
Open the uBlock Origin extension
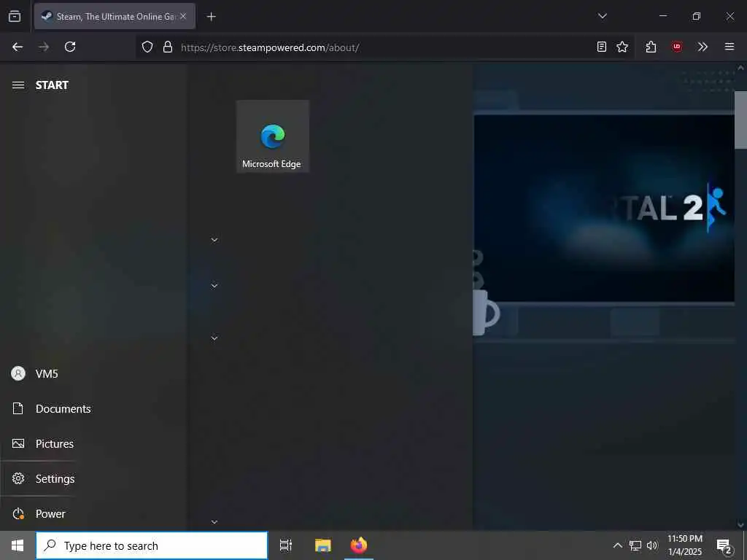coord(677,47)
